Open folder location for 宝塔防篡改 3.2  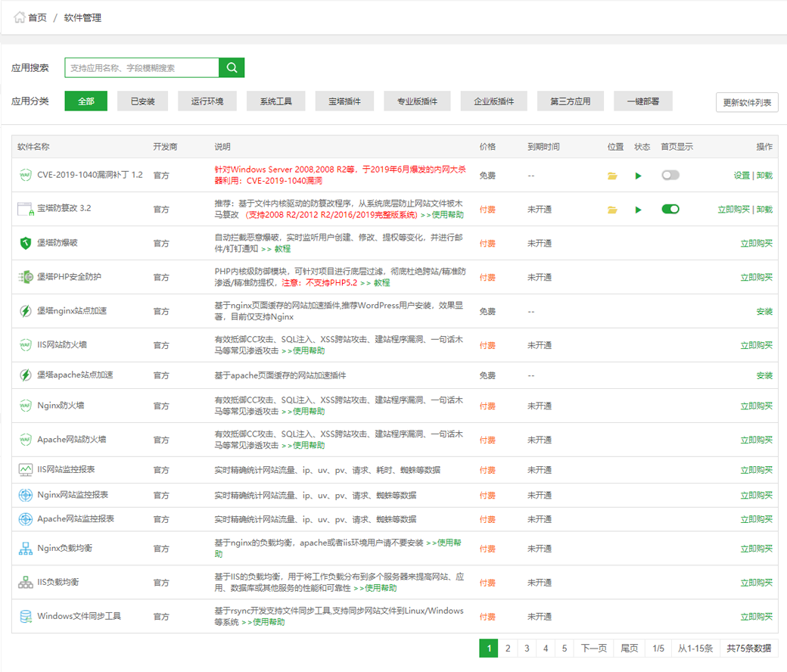point(612,210)
